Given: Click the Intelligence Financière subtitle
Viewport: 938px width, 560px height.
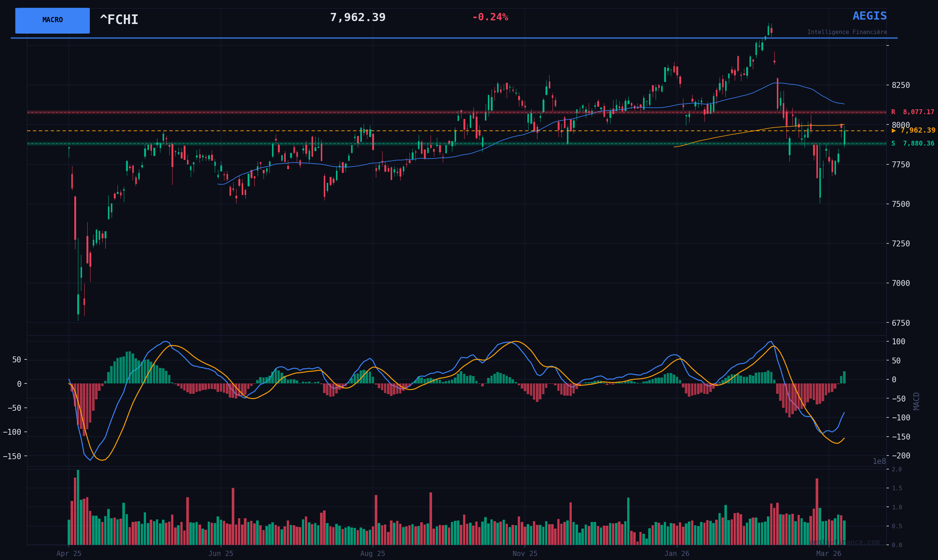Looking at the screenshot, I should [847, 33].
